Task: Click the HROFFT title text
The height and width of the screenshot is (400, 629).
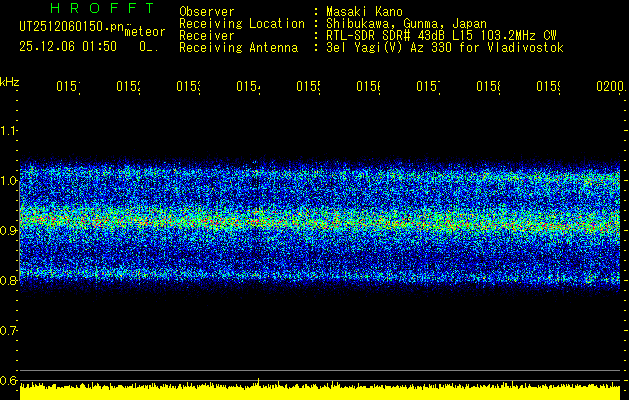Action: coord(87,9)
